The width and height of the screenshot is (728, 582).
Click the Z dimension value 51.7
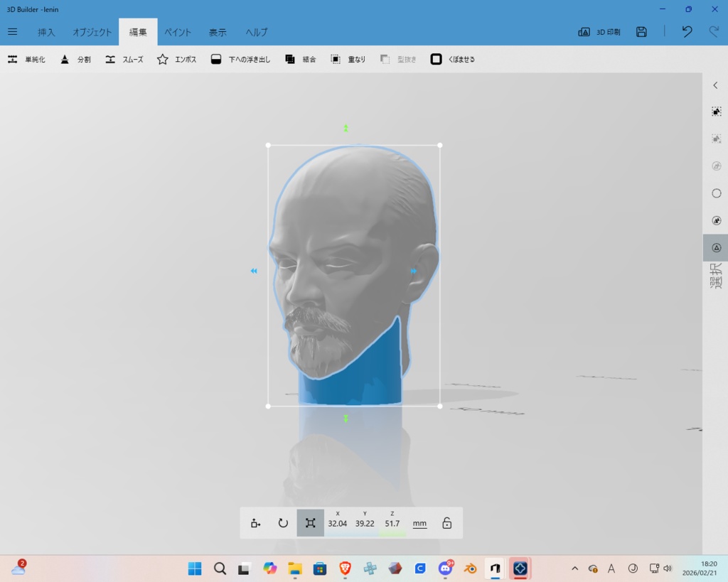[x=392, y=524]
